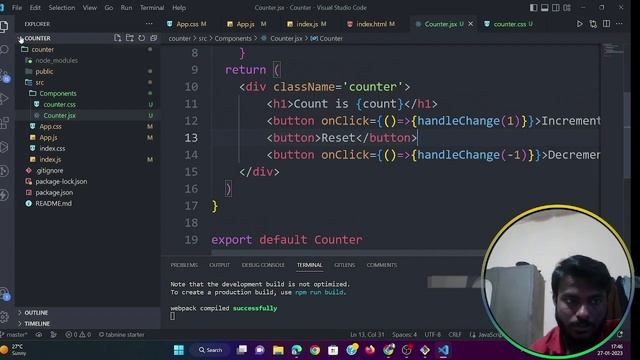Open explorer More Actions ellipsis
The image size is (640, 360).
click(x=149, y=24)
